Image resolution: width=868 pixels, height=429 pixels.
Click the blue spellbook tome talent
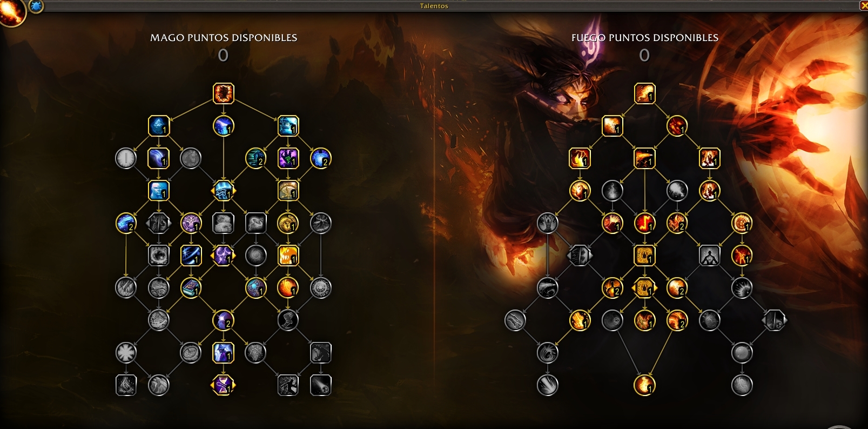[x=191, y=288]
